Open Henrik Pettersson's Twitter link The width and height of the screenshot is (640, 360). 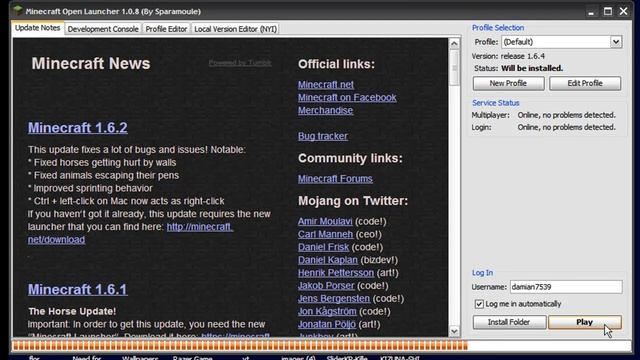pyautogui.click(x=336, y=273)
